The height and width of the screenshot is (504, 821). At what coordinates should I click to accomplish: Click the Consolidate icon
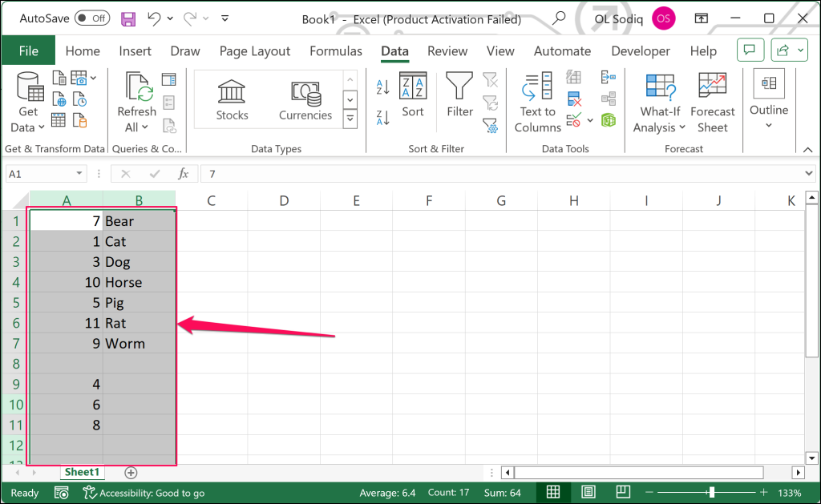[609, 78]
